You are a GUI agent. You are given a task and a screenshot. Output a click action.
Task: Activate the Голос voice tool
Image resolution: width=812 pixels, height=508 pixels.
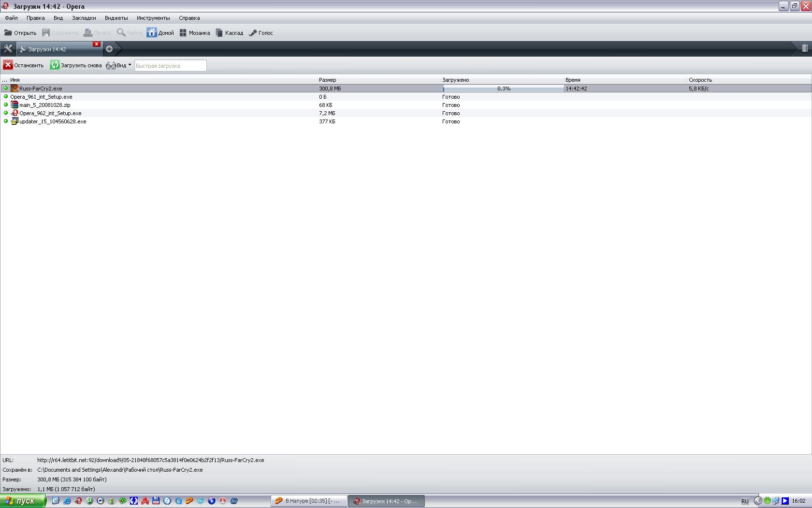click(x=261, y=33)
